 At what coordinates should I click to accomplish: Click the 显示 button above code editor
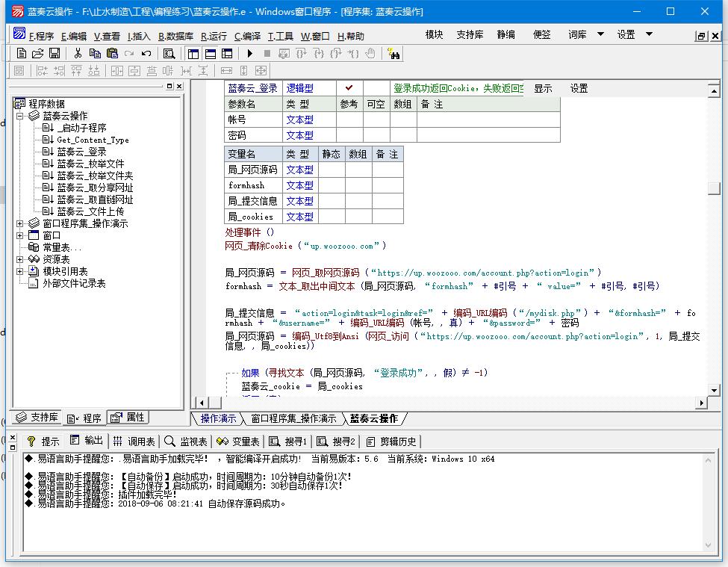pyautogui.click(x=543, y=88)
